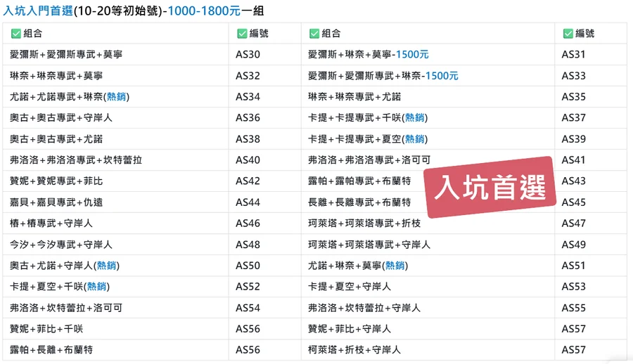Click 熱銷 link next to 卡提+卡提專武+千咲
Viewport: 633px width, 364px height.
415,118
